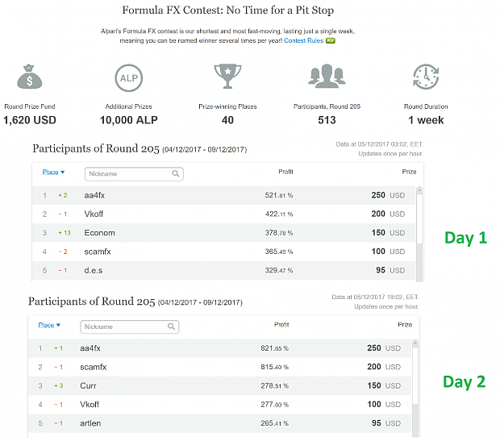Open the Contest Rules link
Image resolution: width=504 pixels, height=441 pixels.
(303, 40)
